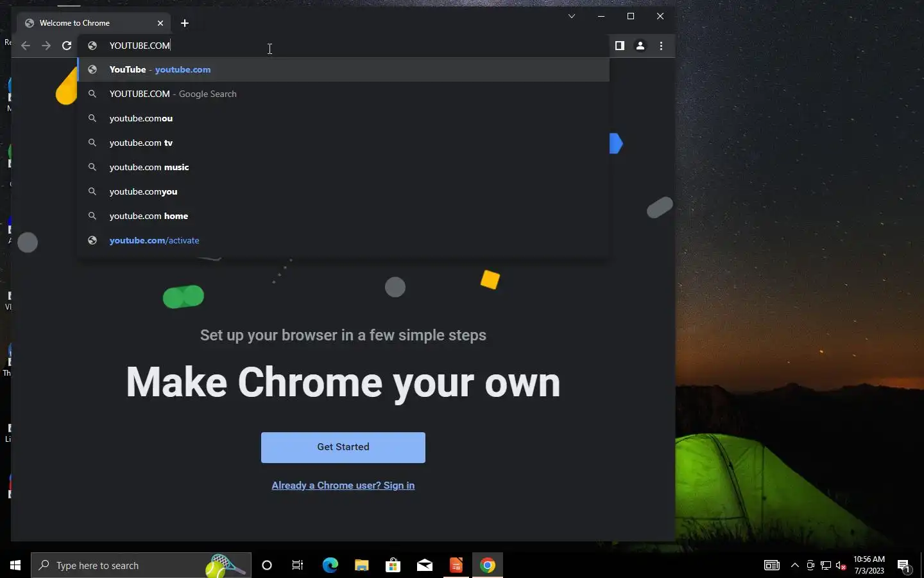This screenshot has height=578, width=924.
Task: Click the Chrome back arrow button
Action: click(26, 46)
